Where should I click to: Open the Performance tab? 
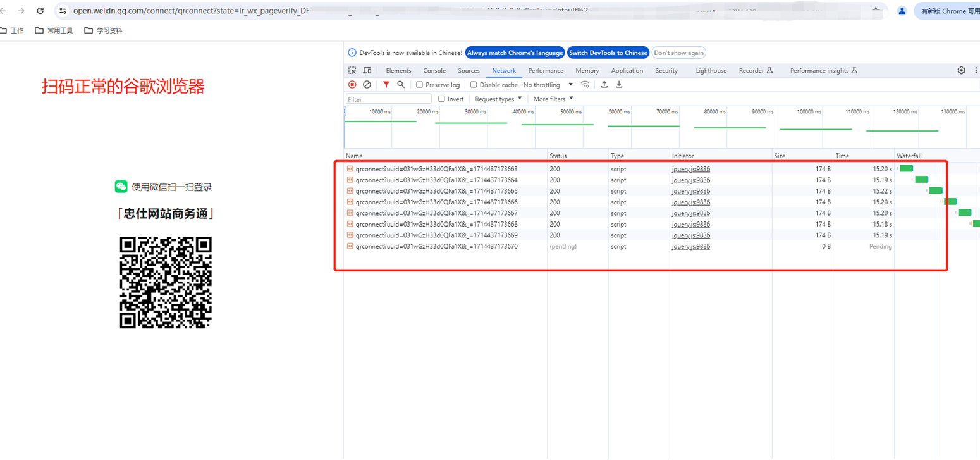[x=546, y=71]
